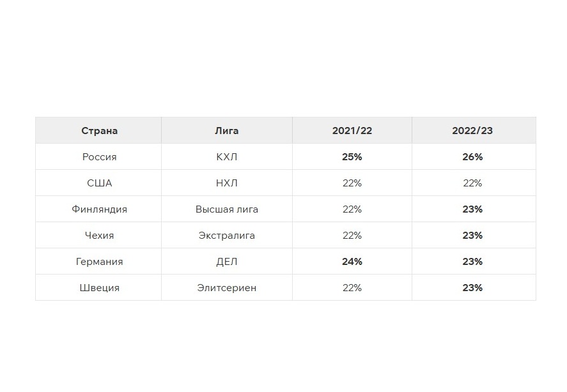Click the Россия country cell
Screen dimensions: 567x392
99,157
